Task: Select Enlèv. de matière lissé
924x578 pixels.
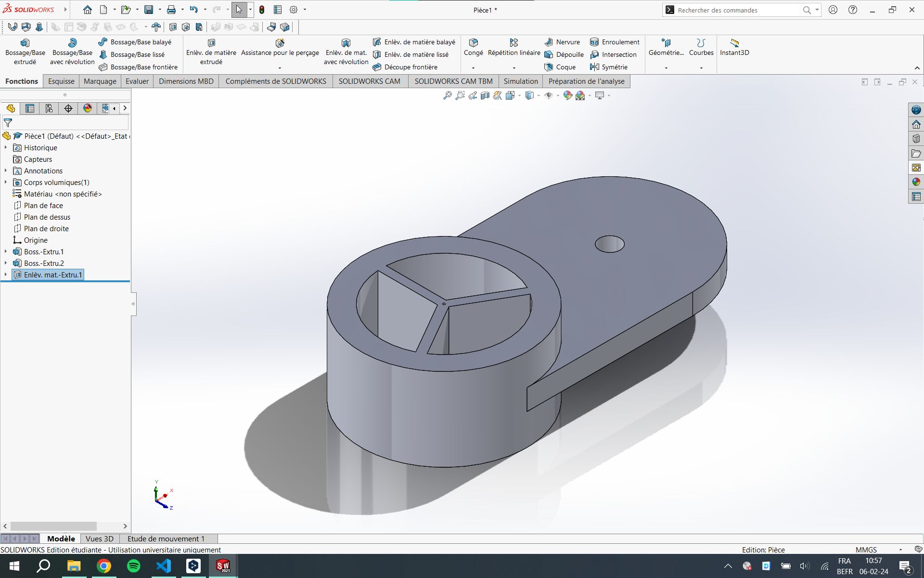Action: pyautogui.click(x=411, y=54)
